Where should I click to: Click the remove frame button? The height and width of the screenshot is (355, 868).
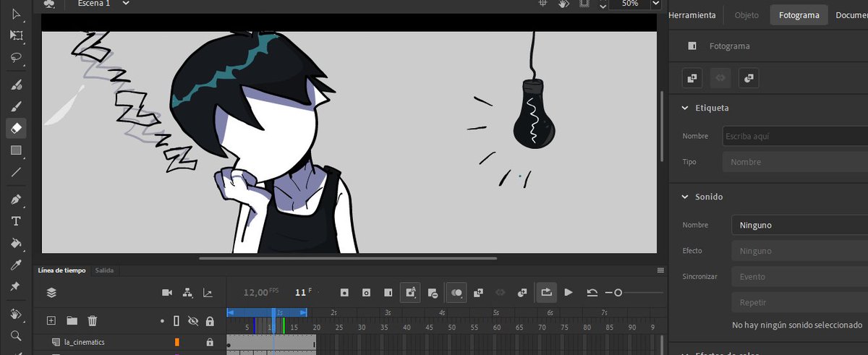[x=433, y=292]
